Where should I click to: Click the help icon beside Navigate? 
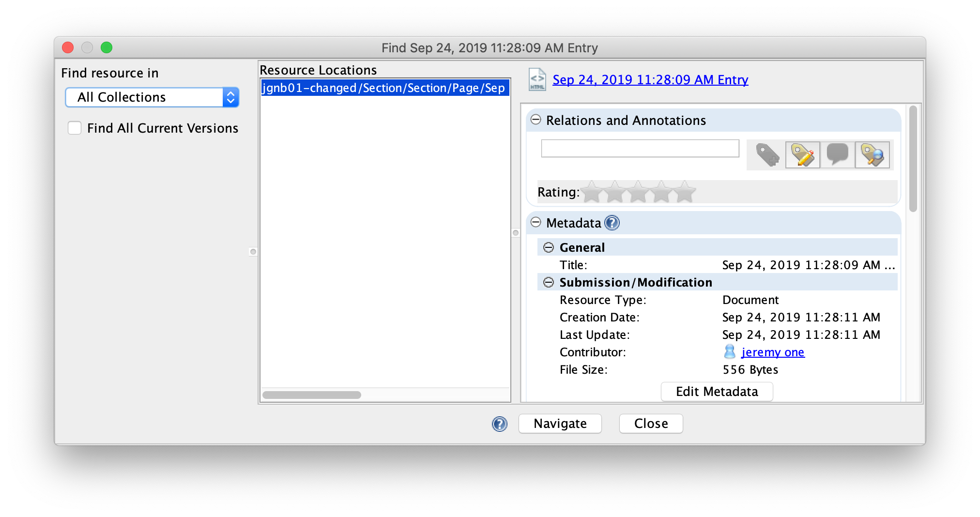(x=499, y=424)
